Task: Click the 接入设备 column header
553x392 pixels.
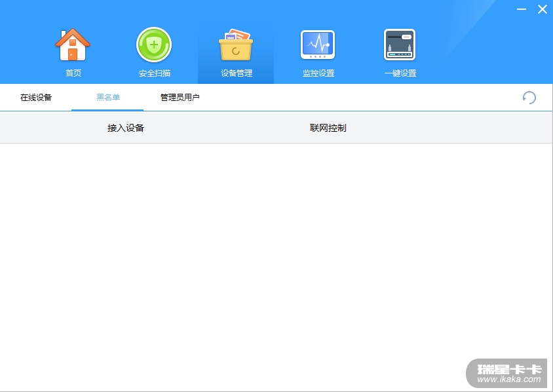Action: point(126,128)
